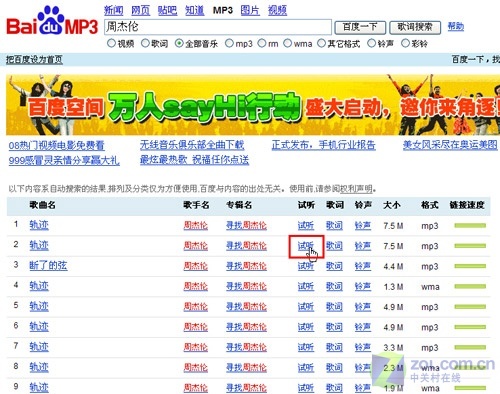Select the 彩铃 radio option
Image resolution: width=500 pixels, height=394 pixels.
pyautogui.click(x=405, y=43)
